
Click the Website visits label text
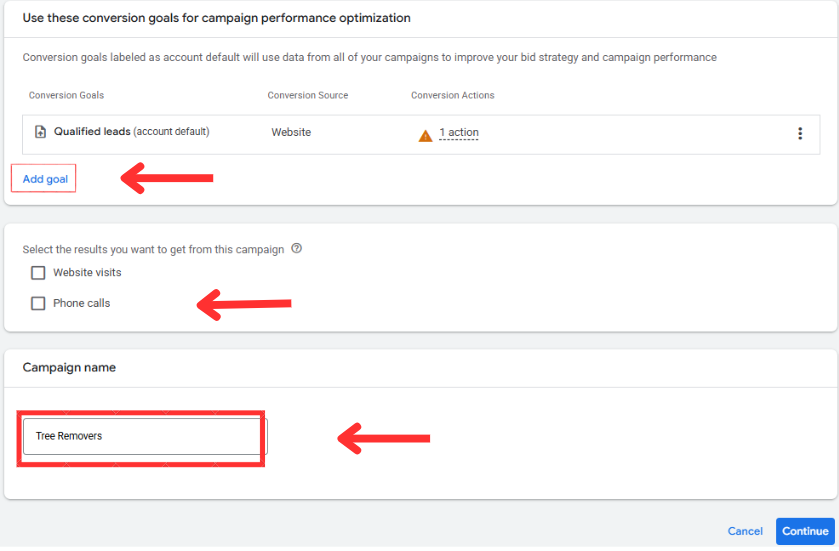[87, 273]
